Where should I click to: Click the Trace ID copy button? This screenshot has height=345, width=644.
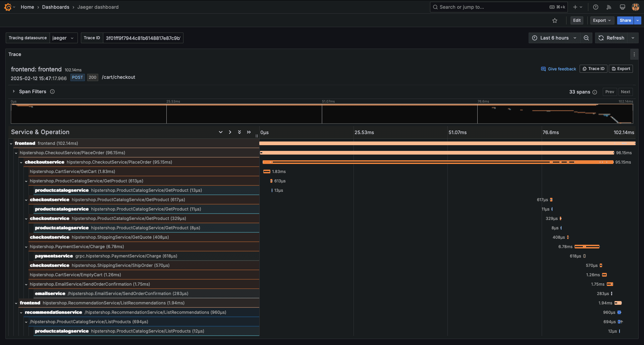tap(593, 69)
